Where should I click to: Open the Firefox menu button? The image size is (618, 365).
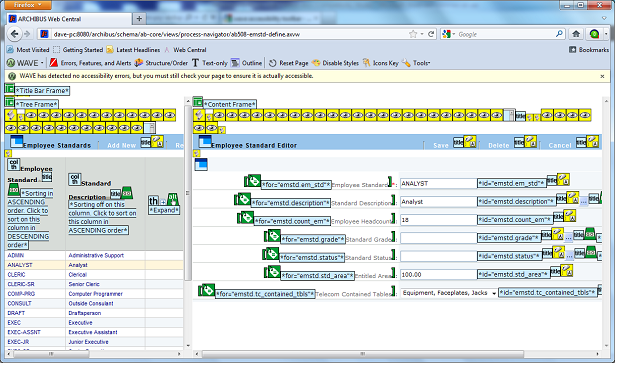click(x=28, y=5)
